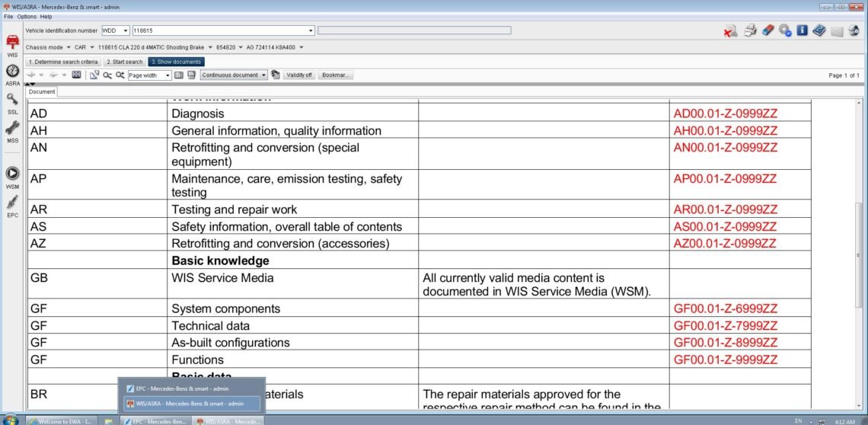Click the Bookmar... button

point(336,75)
